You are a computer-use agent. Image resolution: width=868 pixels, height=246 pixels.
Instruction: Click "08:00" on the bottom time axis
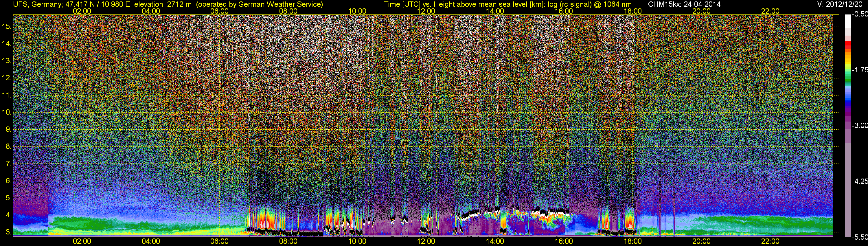(288, 241)
